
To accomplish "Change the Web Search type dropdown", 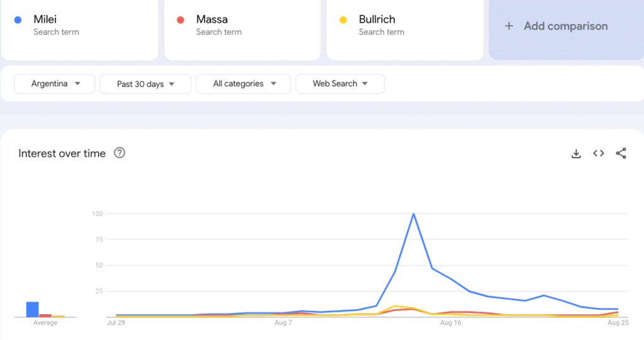I will point(340,84).
